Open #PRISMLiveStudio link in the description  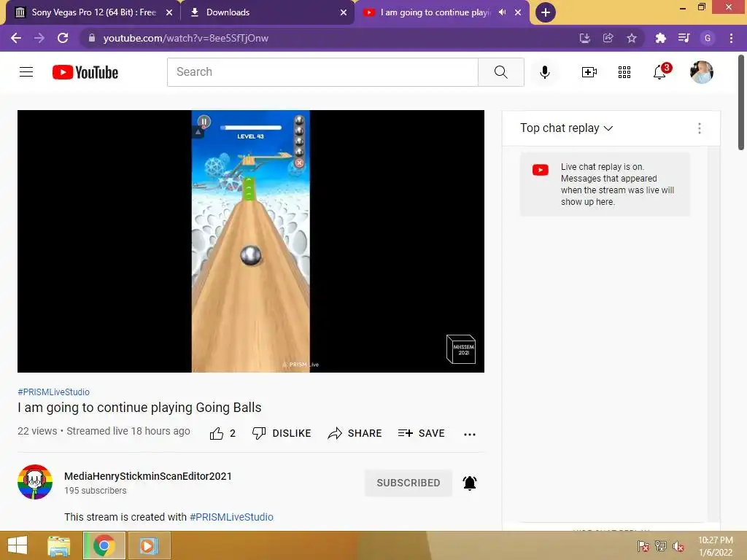[x=231, y=517]
